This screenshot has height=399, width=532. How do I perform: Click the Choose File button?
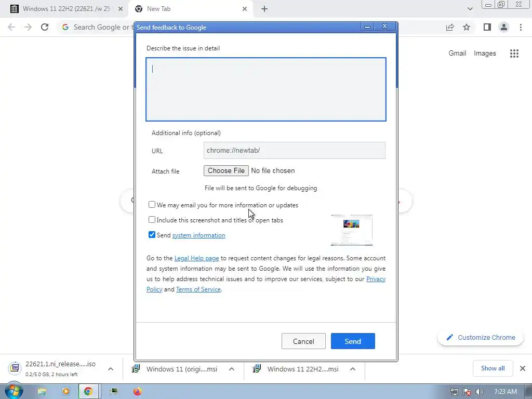pos(226,170)
